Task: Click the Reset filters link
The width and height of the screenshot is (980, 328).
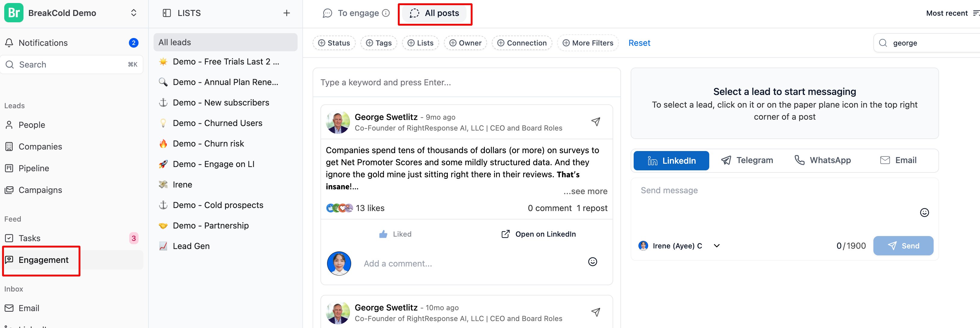Action: tap(639, 43)
